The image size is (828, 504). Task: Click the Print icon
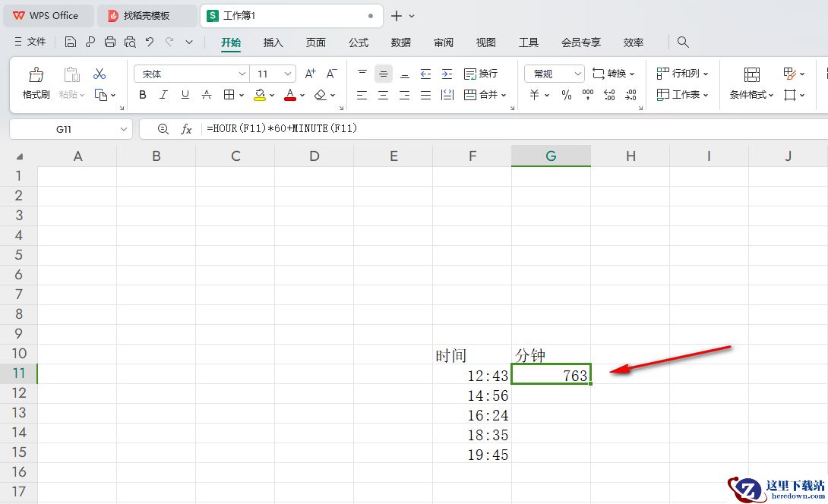click(110, 42)
